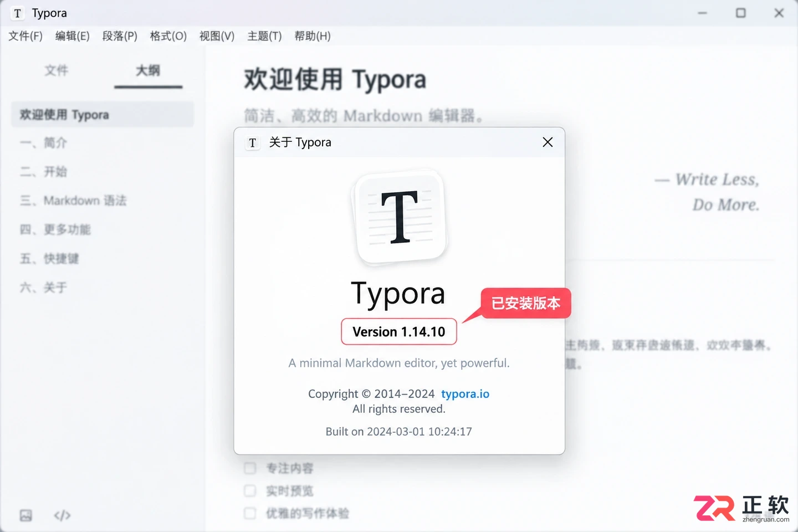The height and width of the screenshot is (532, 798).
Task: Click the All rights reserved. text
Action: coord(399,409)
